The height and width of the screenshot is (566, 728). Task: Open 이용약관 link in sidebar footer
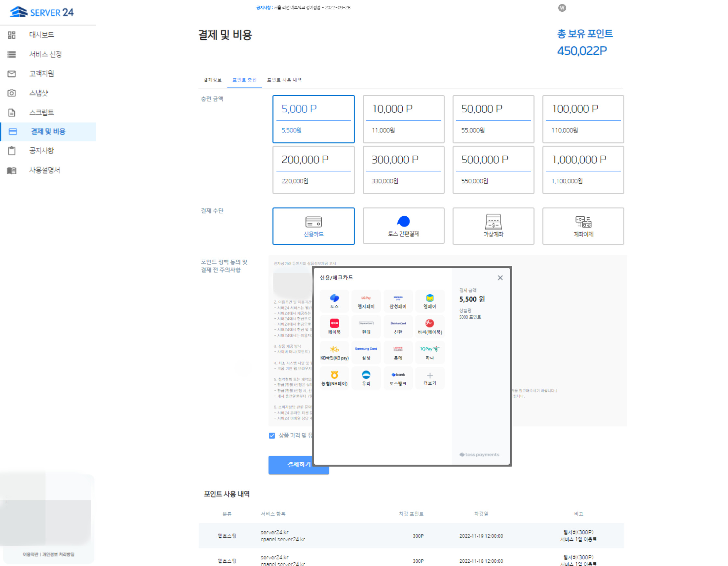30,554
